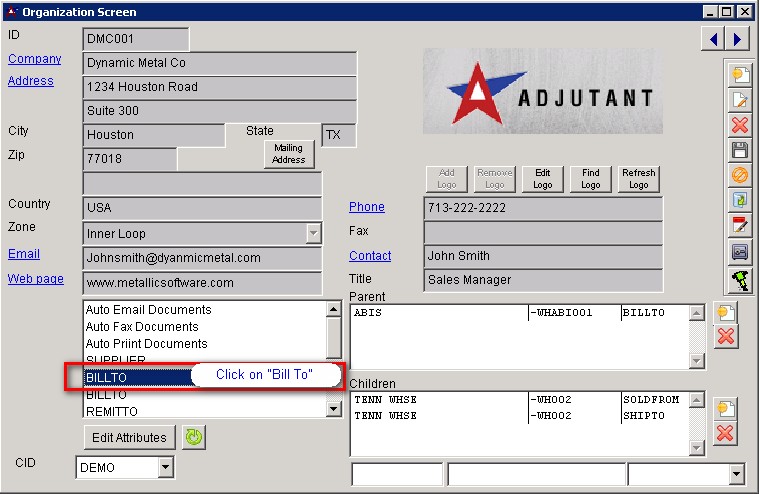Click the green refresh icon beside Edit Attributes
Image resolution: width=759 pixels, height=494 pixels.
194,437
